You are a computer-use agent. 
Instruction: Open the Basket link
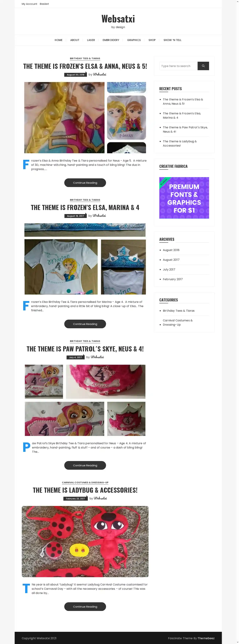[x=44, y=4]
